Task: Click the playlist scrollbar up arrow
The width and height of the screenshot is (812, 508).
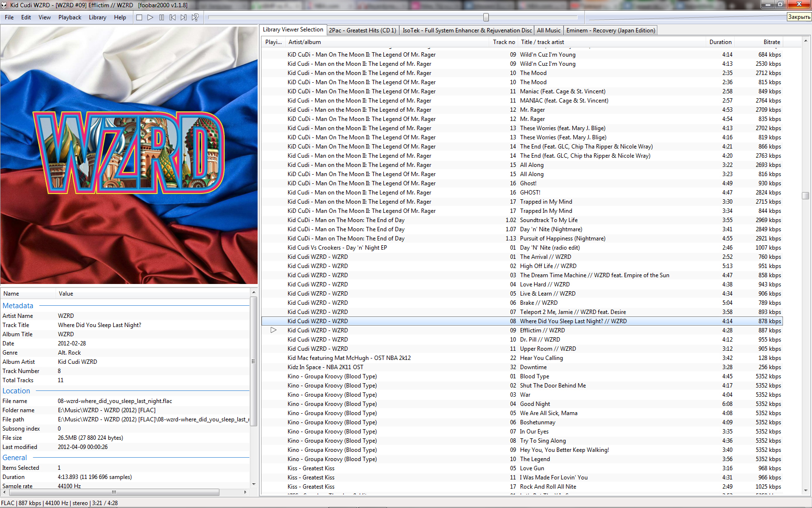Action: (x=805, y=41)
